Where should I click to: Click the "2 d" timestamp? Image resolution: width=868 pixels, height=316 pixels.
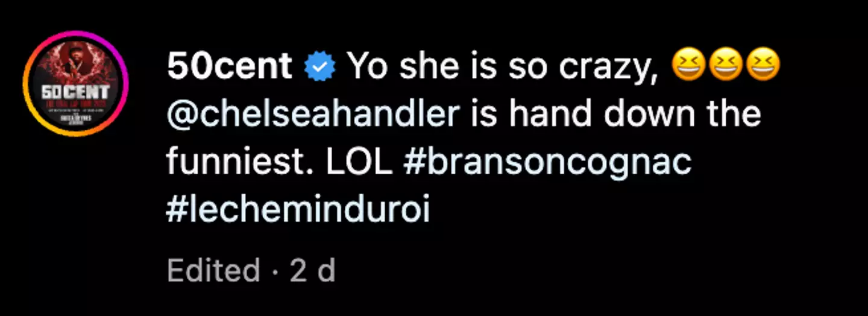(312, 271)
